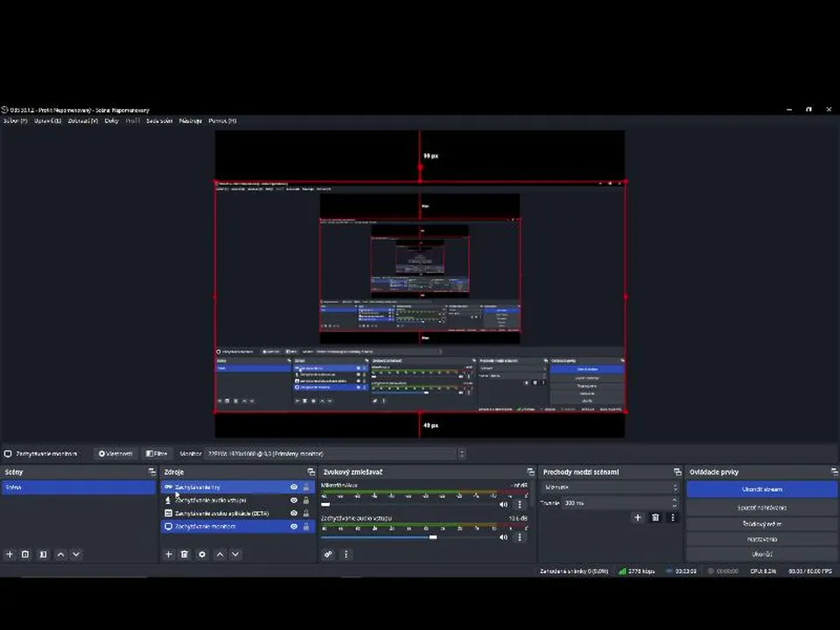Open Doky menu
This screenshot has height=630, width=840.
tap(111, 121)
